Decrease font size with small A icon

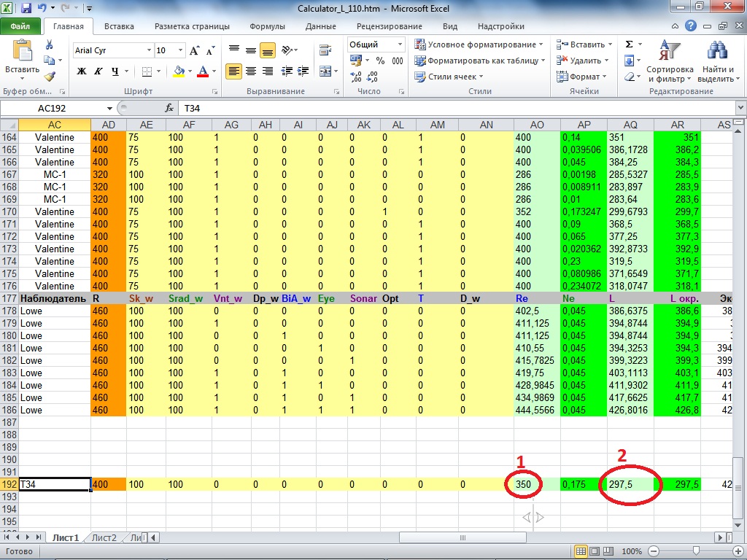(210, 50)
